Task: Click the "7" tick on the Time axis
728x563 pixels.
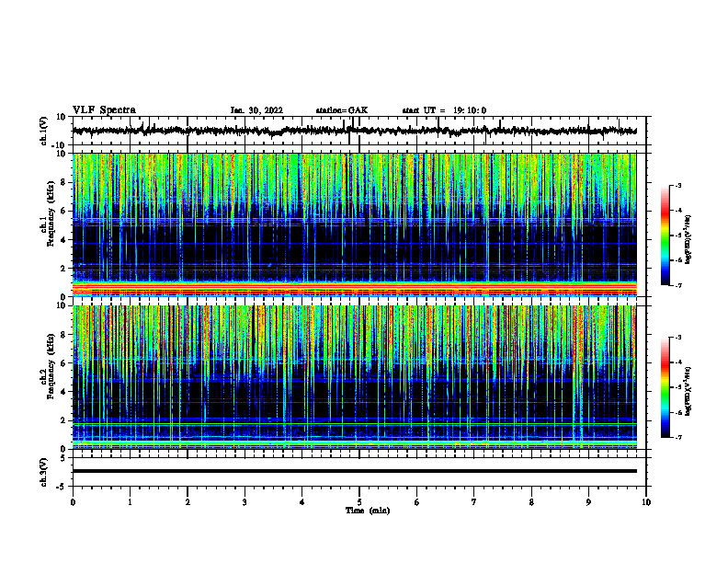Action: click(x=474, y=502)
